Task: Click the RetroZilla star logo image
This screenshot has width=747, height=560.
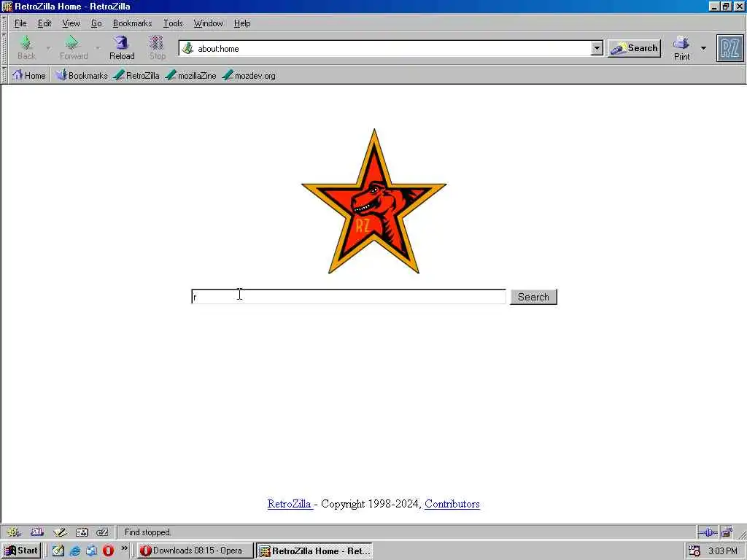Action: [x=374, y=201]
